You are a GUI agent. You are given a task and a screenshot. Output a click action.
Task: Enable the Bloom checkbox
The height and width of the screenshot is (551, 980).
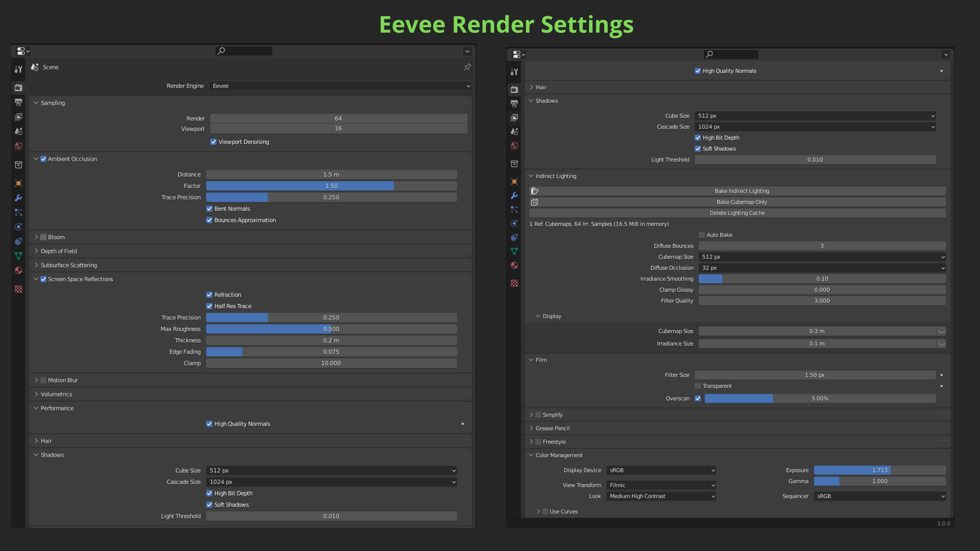[x=43, y=237]
